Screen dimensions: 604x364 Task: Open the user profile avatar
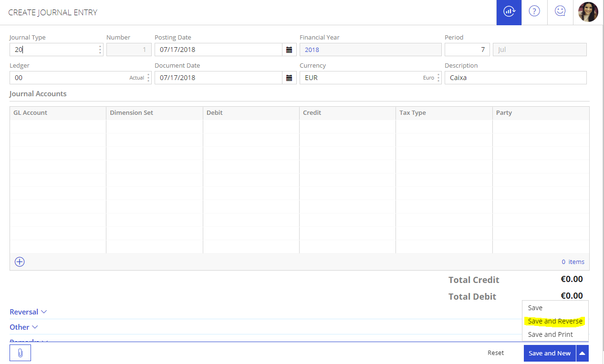pos(588,12)
